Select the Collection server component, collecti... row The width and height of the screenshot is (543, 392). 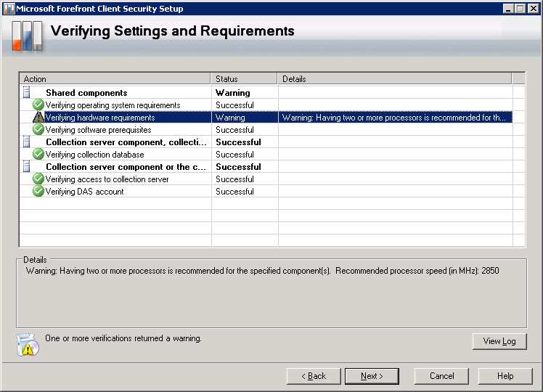click(266, 142)
